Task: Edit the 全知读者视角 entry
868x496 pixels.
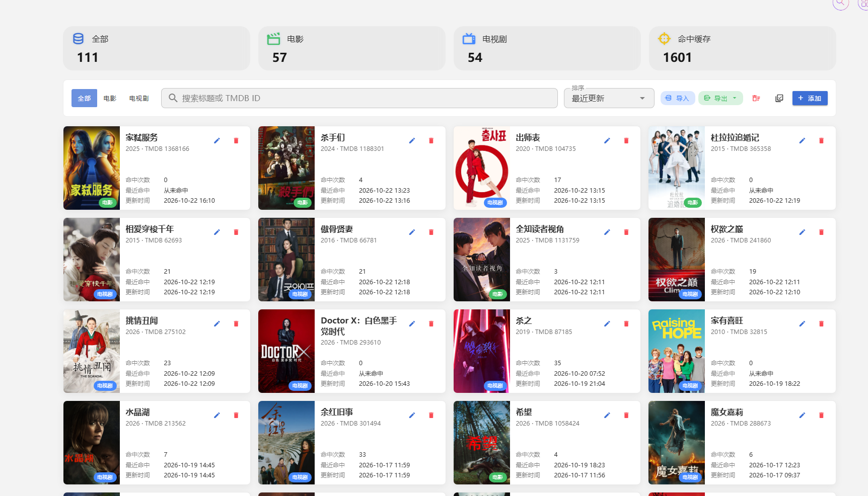Action: (607, 232)
